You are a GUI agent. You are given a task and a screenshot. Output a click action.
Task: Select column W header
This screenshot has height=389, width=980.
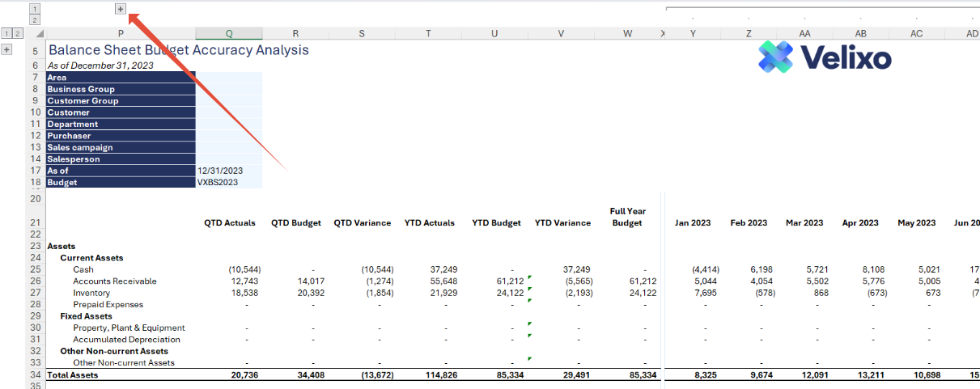click(x=627, y=33)
